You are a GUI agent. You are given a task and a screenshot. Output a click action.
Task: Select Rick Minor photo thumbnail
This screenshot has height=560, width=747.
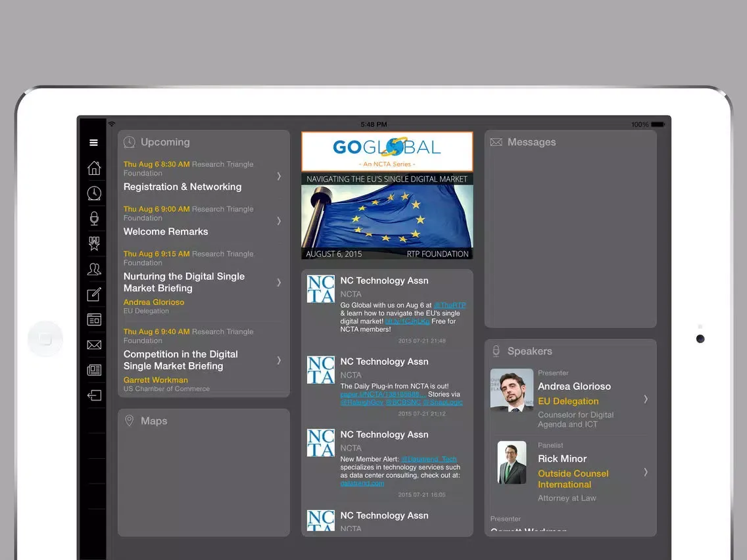tap(512, 462)
